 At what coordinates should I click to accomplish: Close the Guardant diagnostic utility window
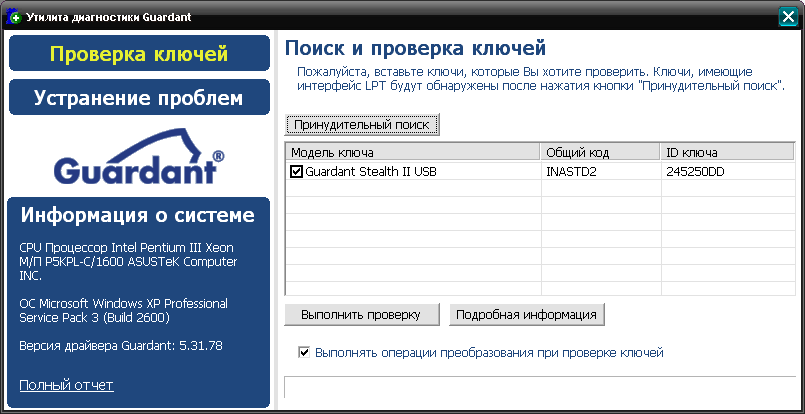788,17
